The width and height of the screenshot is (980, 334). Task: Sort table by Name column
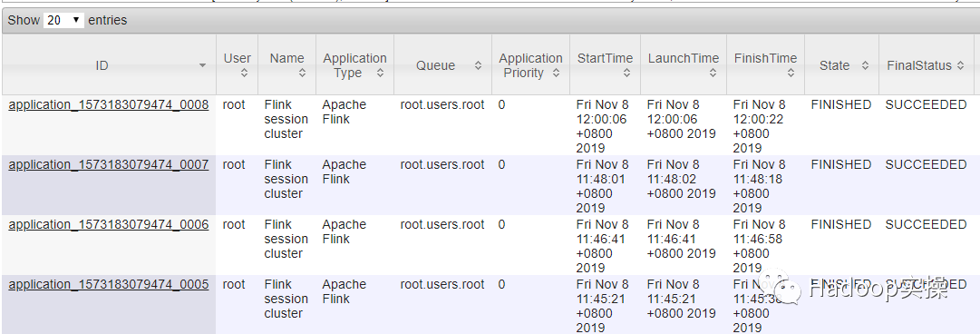click(x=286, y=65)
